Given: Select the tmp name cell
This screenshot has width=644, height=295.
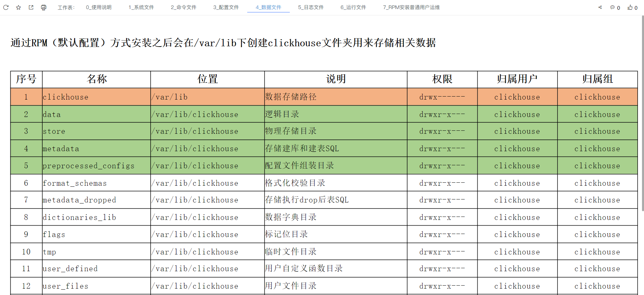Looking at the screenshot, I should pos(97,252).
